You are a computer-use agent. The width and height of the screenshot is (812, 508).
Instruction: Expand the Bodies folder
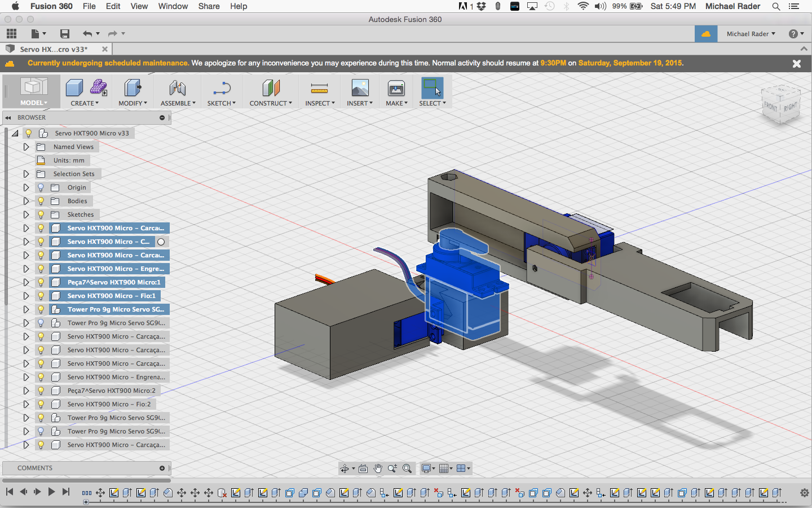[26, 201]
